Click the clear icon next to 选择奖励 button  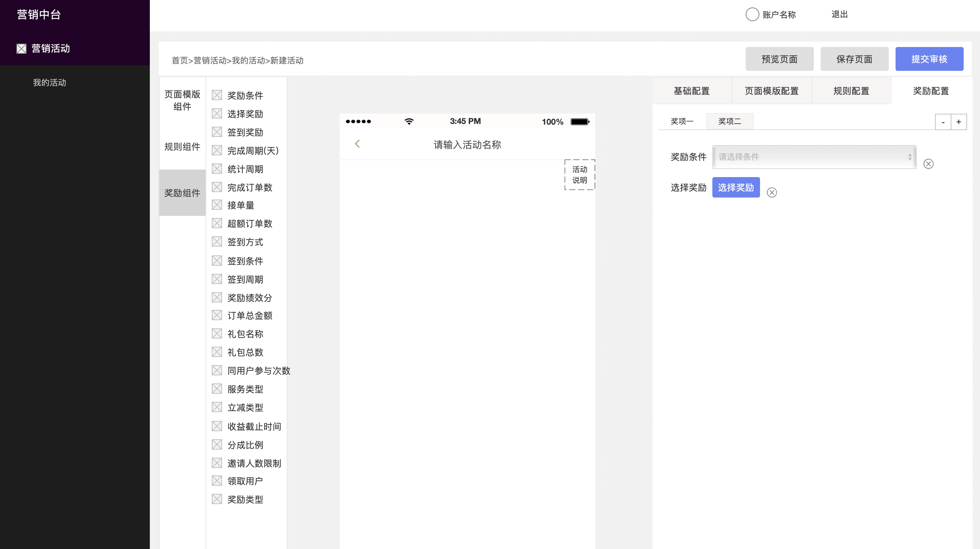(773, 192)
